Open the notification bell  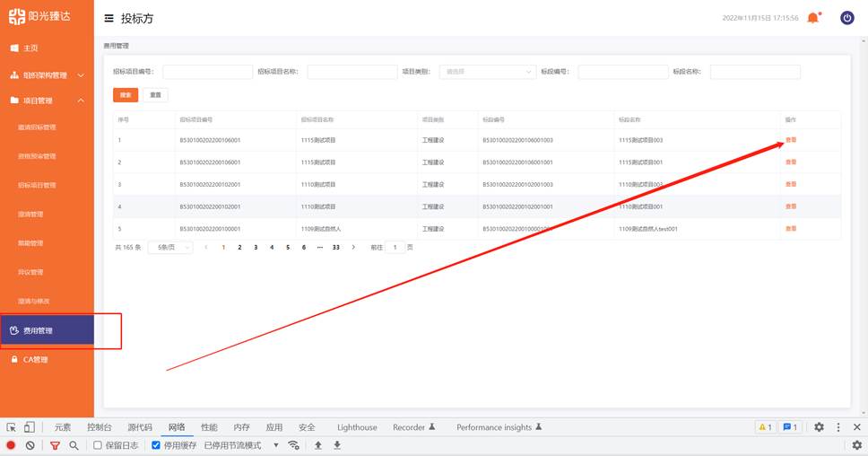(813, 18)
